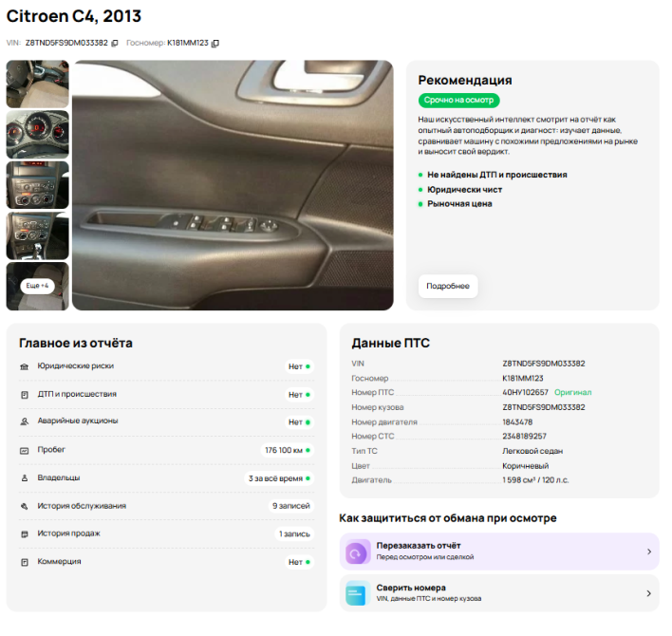The image size is (672, 636).
Task: Click the Легковой седан vehicle type value
Action: click(532, 451)
